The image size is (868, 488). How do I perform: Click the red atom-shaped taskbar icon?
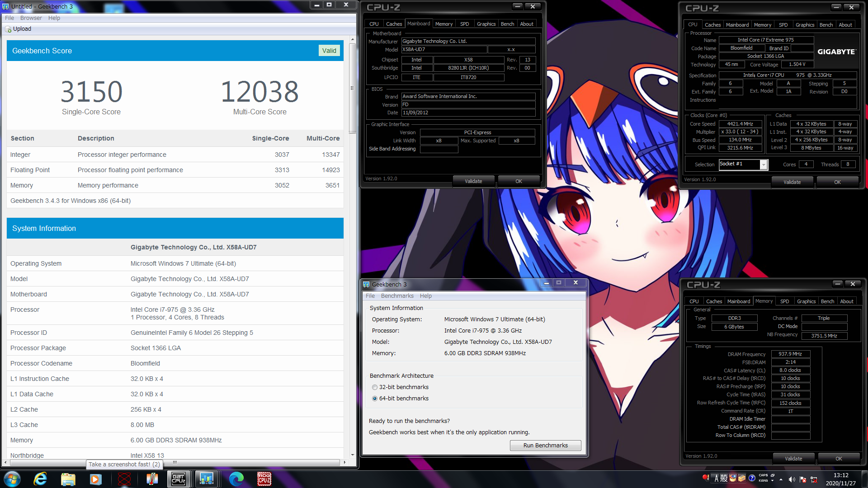pyautogui.click(x=124, y=479)
